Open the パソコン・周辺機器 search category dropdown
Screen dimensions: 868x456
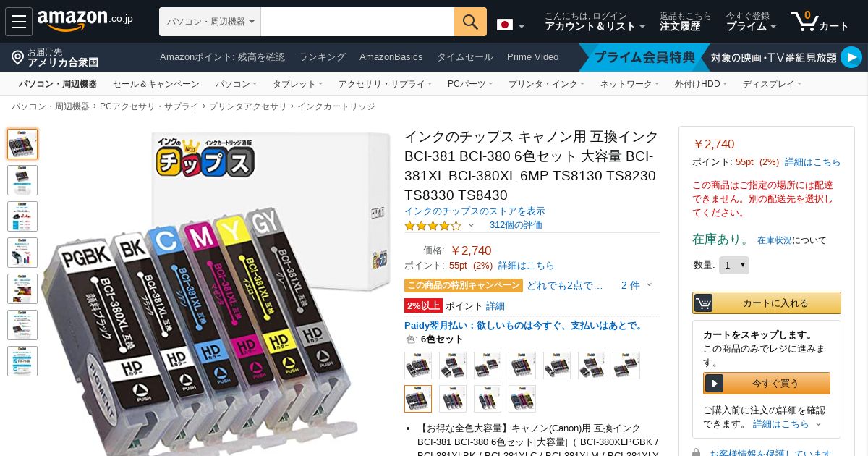[x=210, y=22]
